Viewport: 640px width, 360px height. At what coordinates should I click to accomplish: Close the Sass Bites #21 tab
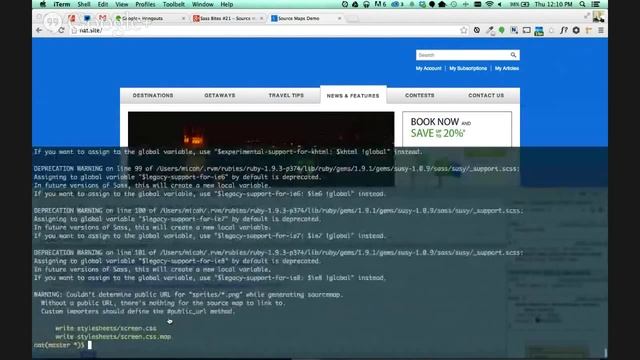pyautogui.click(x=261, y=18)
